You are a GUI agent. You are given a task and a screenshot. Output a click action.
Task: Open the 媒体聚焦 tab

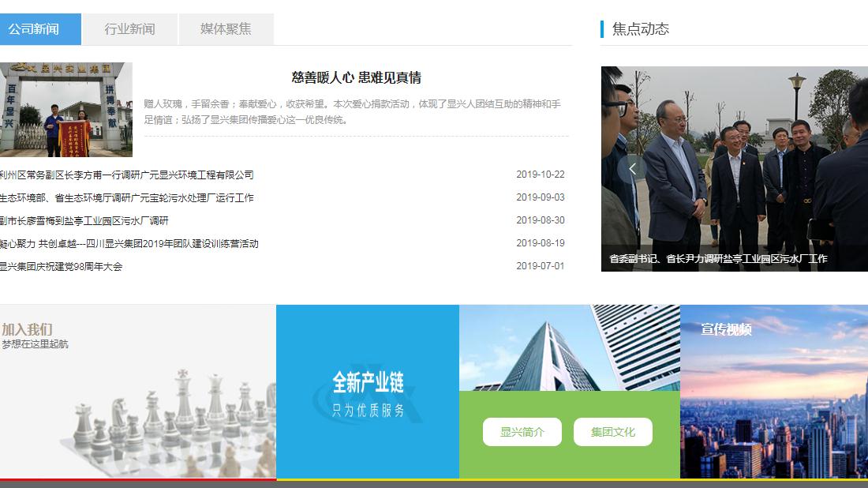(x=226, y=29)
